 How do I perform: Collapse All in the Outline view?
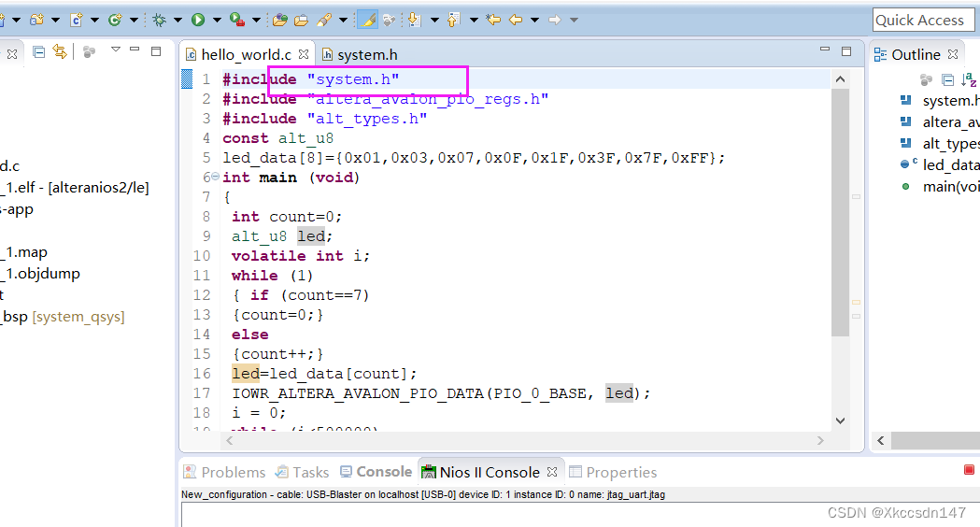pyautogui.click(x=948, y=79)
